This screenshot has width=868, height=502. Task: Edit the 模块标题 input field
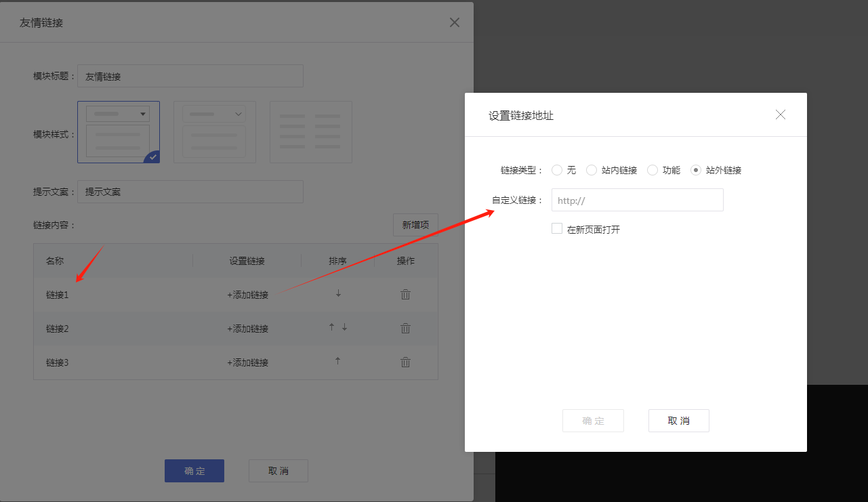(x=190, y=76)
